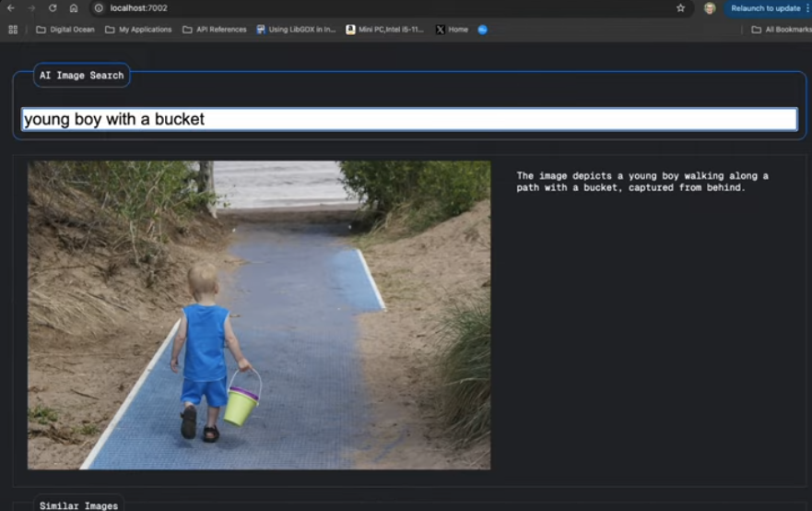Open the Mini PC Intel bookmark
The image size is (812, 511).
pos(384,30)
